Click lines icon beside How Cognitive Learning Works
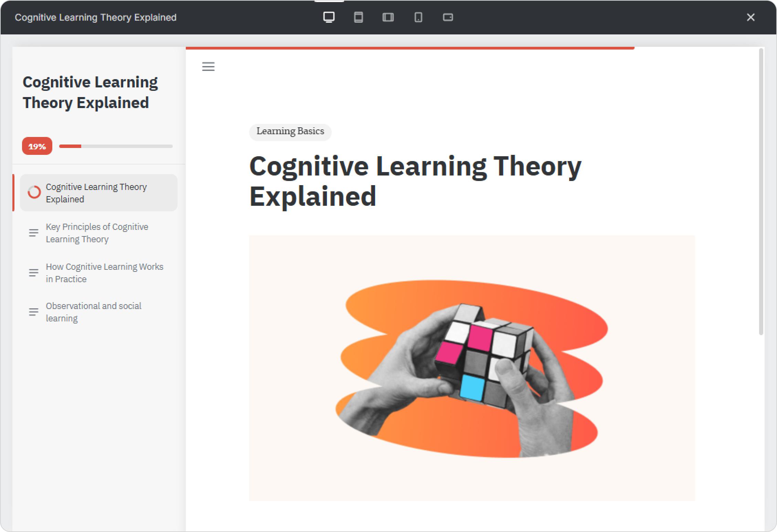777x532 pixels. 33,273
